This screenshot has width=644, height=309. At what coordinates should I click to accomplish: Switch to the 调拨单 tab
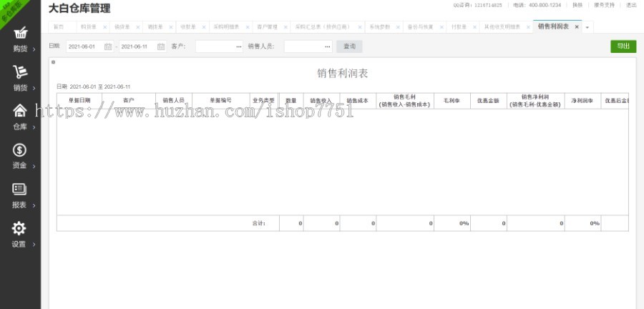pos(155,27)
